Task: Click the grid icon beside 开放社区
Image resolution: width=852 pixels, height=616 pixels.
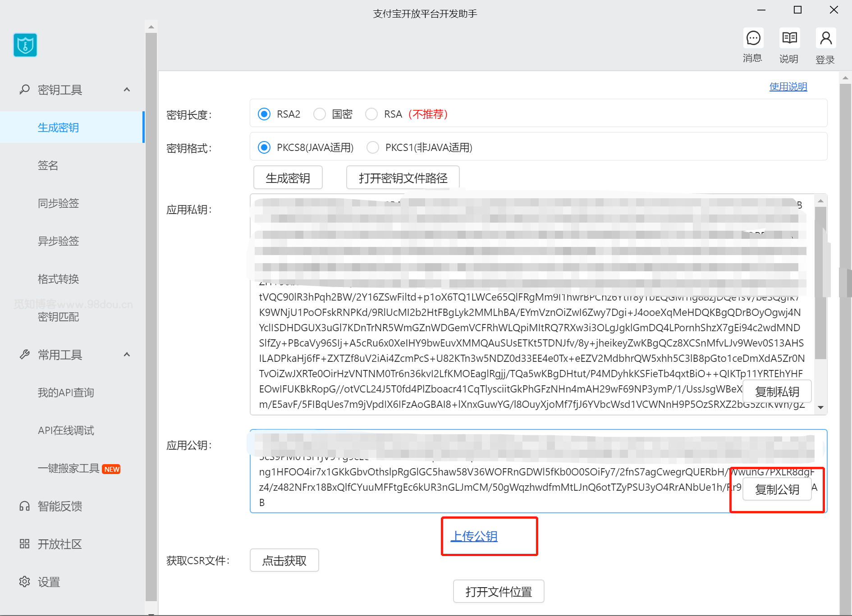Action: [24, 544]
